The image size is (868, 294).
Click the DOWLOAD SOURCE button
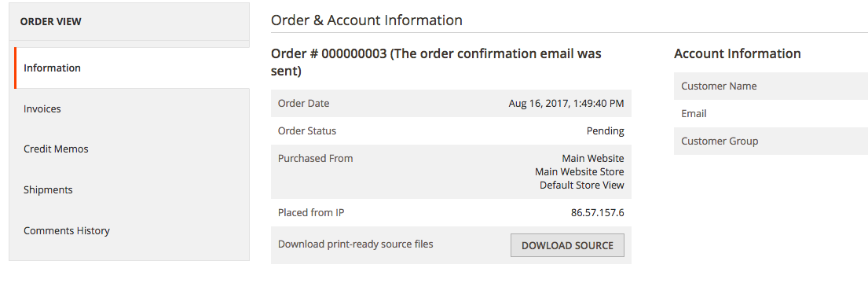(567, 245)
